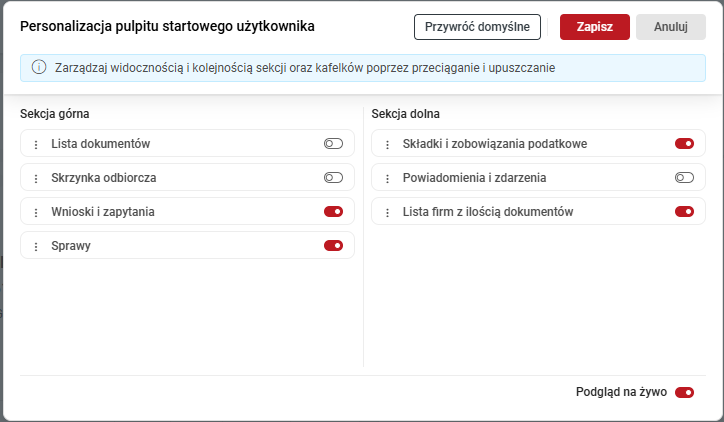This screenshot has height=422, width=724.
Task: Click drag handle icon beside Skrzynka odbiorcza
Action: point(36,179)
